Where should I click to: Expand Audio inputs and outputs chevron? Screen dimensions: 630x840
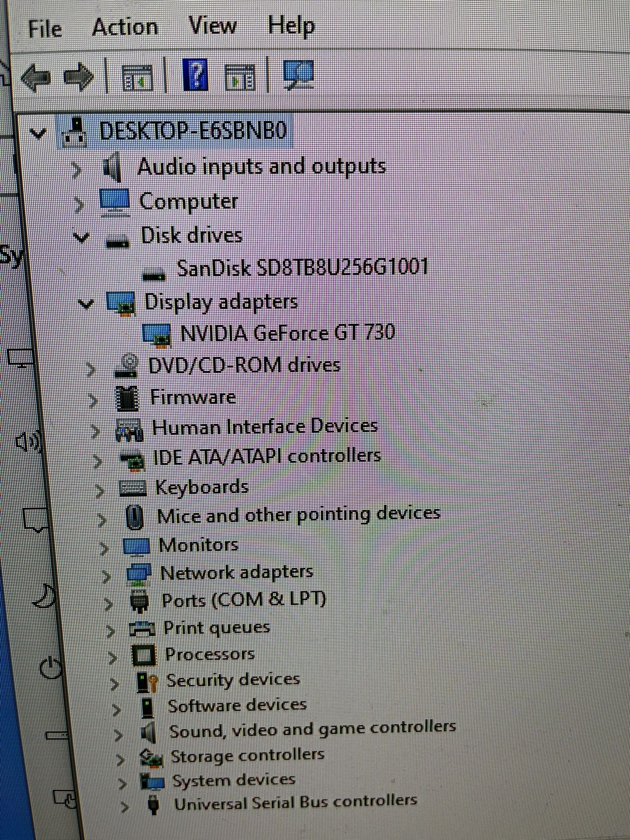point(76,170)
